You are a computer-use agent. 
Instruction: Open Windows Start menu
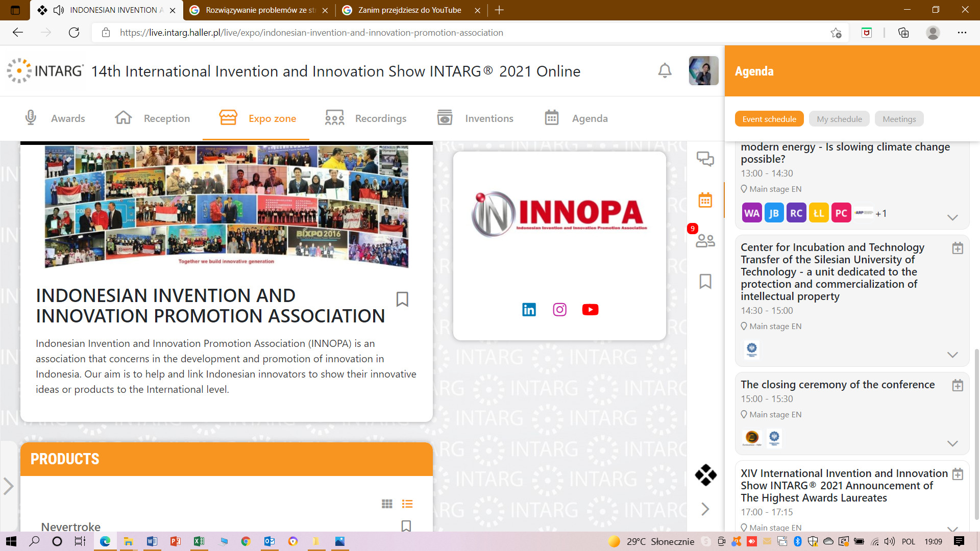tap(11, 541)
